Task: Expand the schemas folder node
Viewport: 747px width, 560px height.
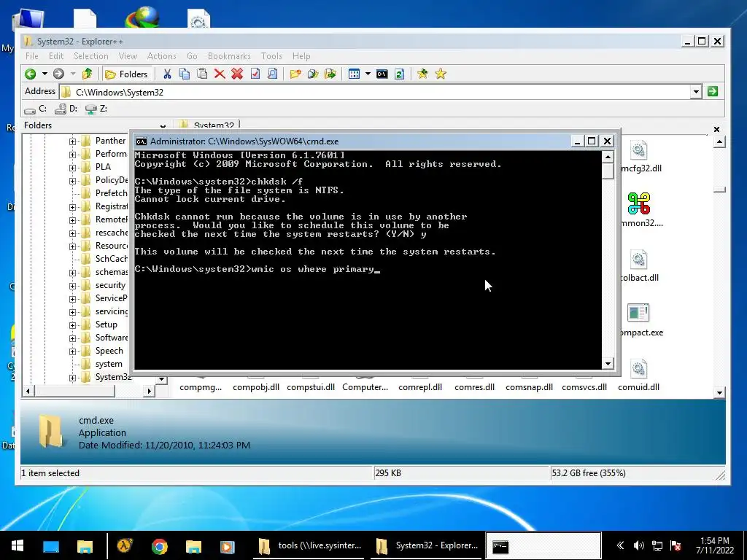Action: [72, 273]
